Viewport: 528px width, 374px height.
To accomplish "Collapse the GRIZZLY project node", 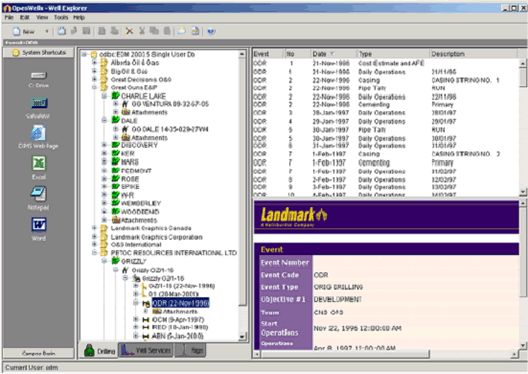I will [104, 261].
